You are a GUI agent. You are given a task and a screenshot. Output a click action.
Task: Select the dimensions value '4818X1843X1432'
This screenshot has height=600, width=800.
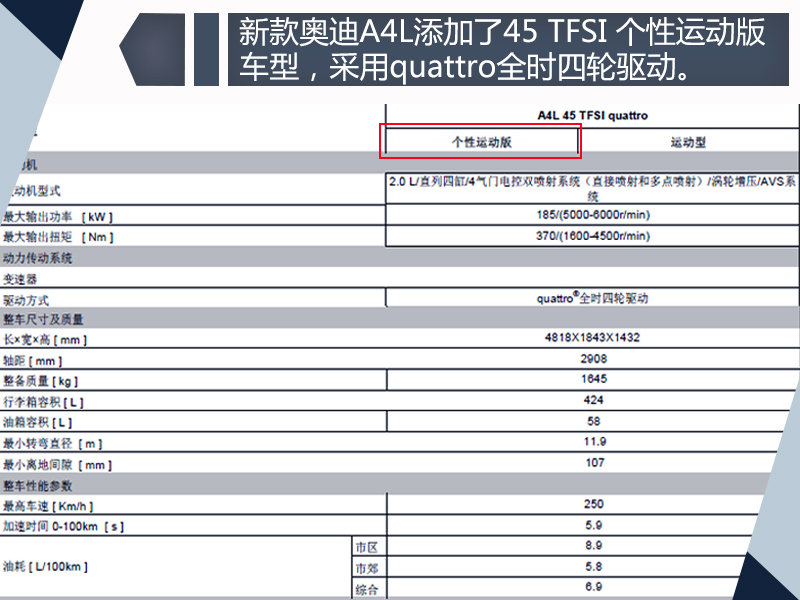592,338
